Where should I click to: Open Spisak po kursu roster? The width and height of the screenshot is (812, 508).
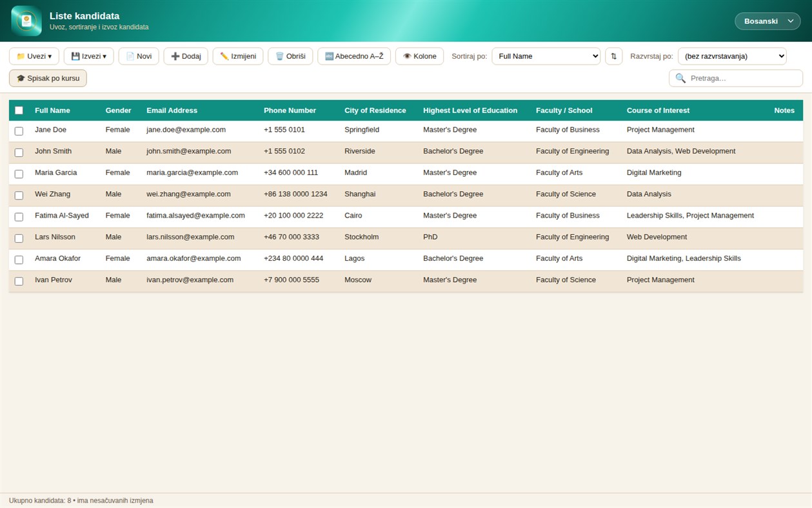coord(48,78)
